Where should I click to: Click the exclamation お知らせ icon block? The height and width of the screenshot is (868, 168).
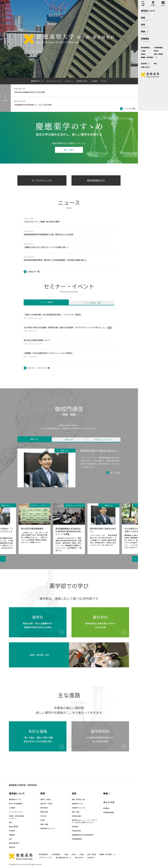tap(5, 98)
